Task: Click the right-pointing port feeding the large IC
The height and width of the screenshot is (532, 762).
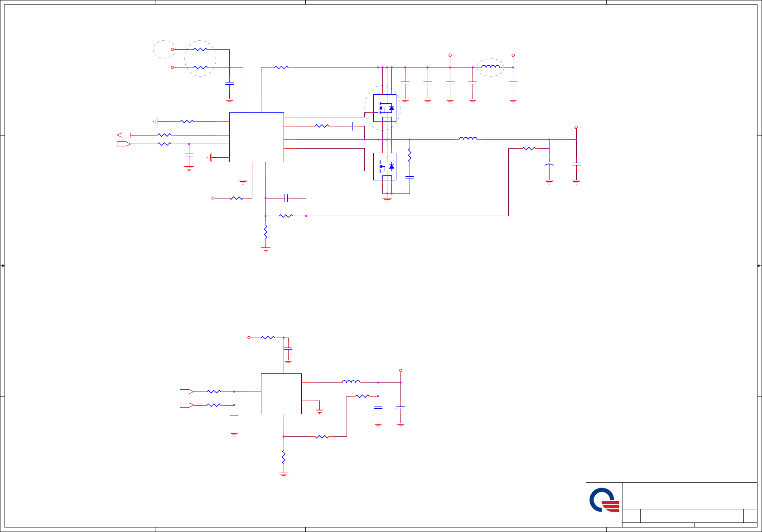Action: point(124,144)
